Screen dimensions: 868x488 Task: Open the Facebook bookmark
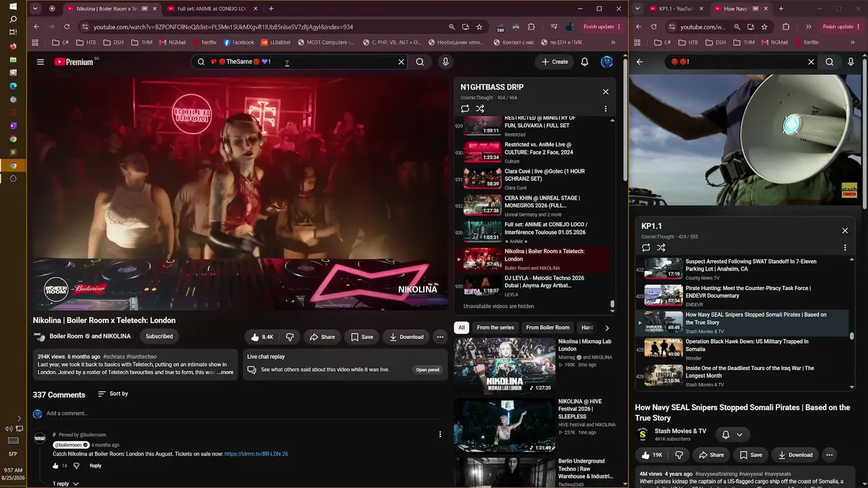(238, 42)
